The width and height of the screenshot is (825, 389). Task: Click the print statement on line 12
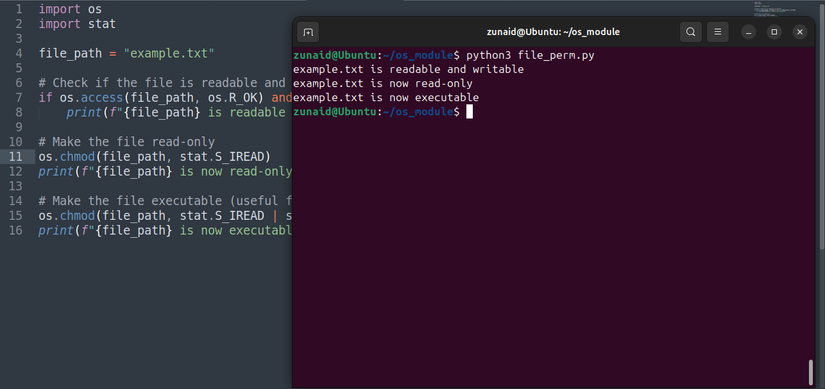click(x=165, y=171)
